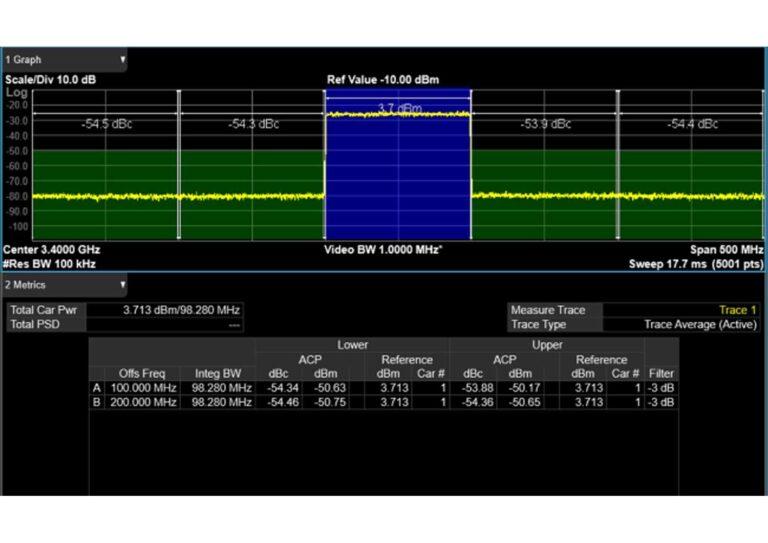This screenshot has width=768, height=543.
Task: Select the Total Car Pwr value field
Action: pos(165,310)
